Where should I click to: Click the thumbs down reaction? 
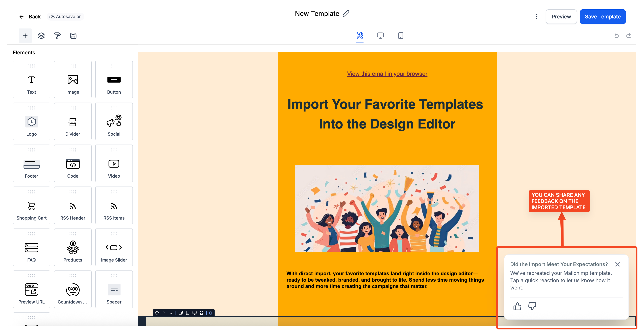532,306
